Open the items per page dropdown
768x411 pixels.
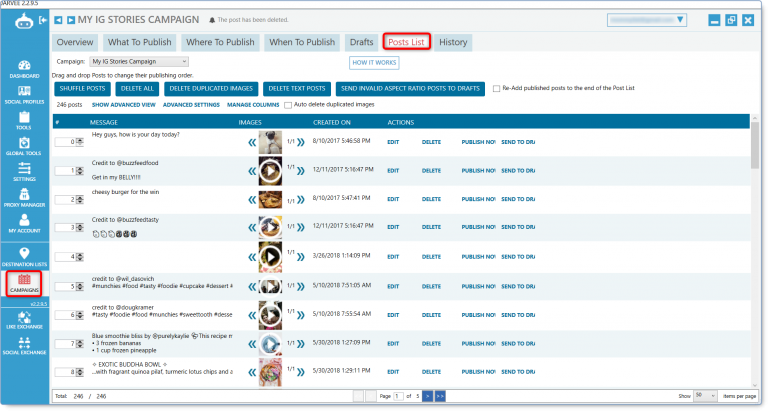click(x=705, y=396)
